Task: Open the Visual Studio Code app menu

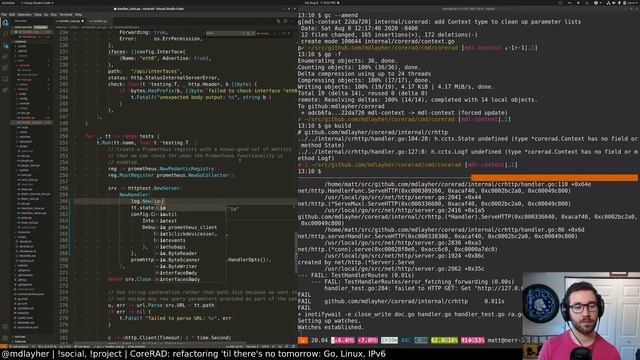Action: (x=37, y=3)
